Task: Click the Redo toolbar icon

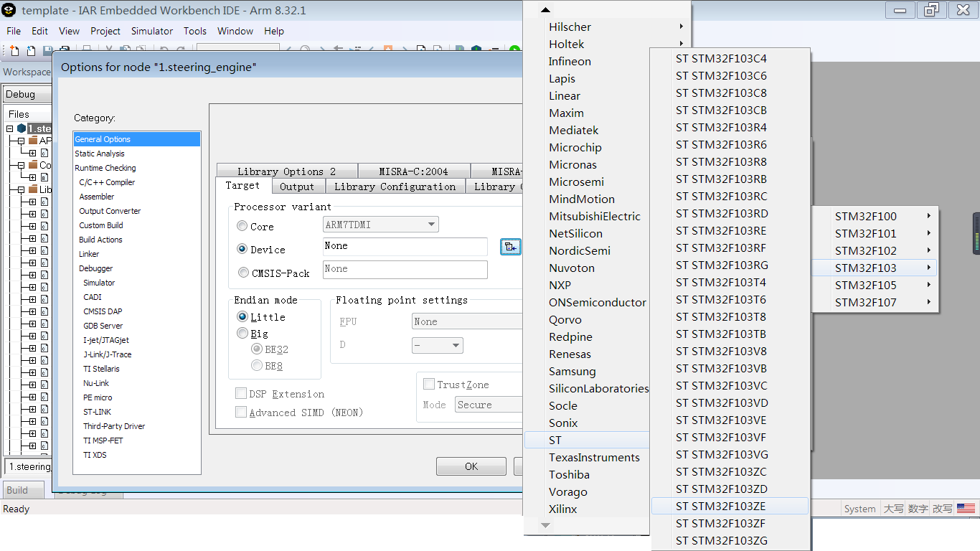Action: point(181,50)
